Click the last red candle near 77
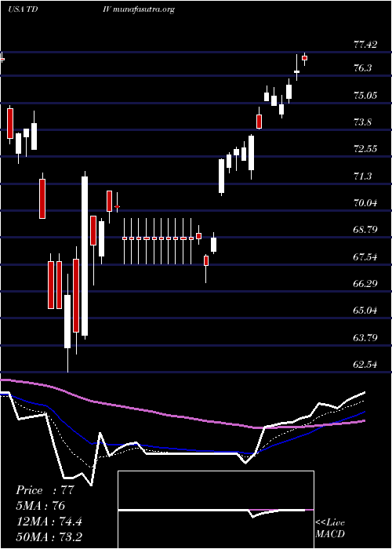This screenshot has width=392, height=549. (x=304, y=58)
